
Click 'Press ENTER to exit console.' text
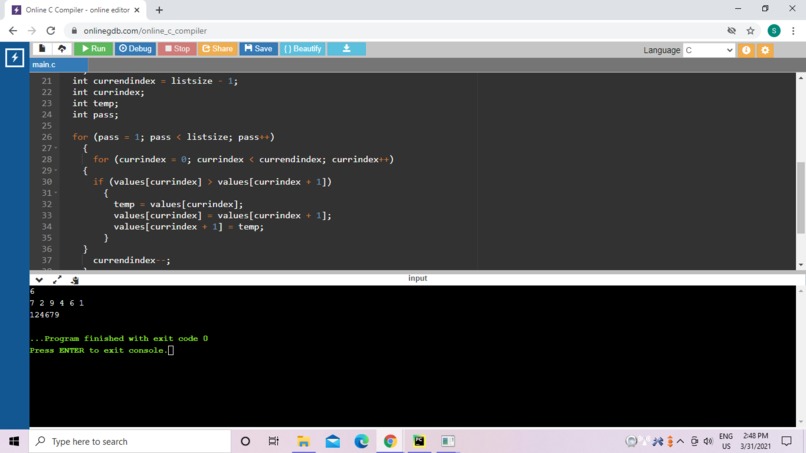98,350
